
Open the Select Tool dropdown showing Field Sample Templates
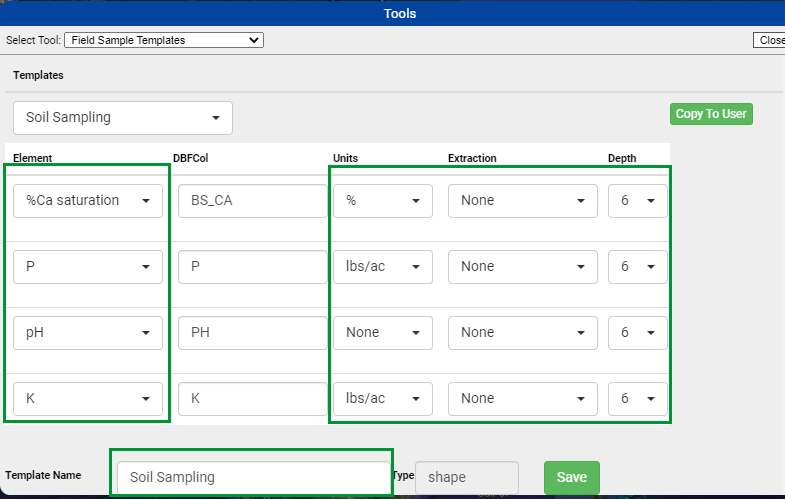[164, 40]
